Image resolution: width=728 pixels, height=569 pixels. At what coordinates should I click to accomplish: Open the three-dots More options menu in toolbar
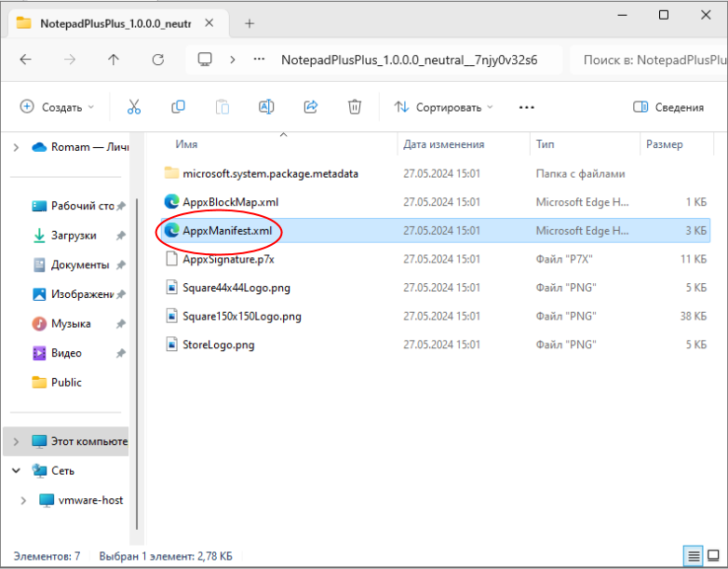pos(527,107)
